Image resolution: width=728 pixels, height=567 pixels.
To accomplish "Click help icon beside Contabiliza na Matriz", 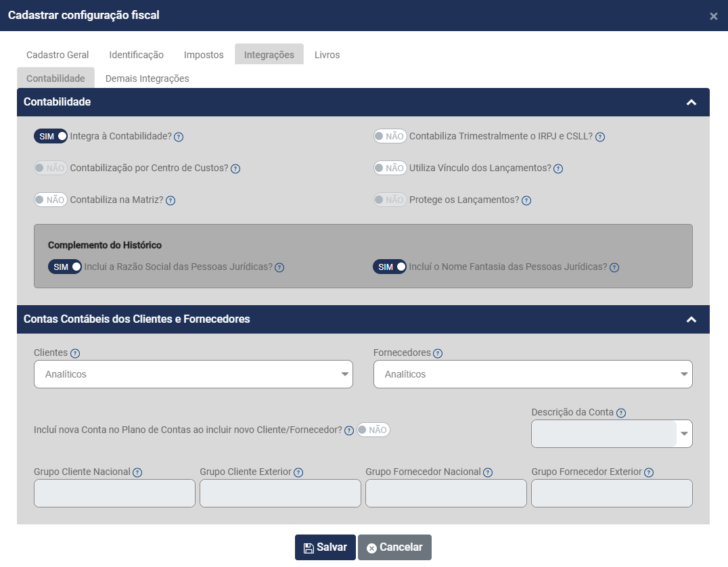I will coord(170,201).
